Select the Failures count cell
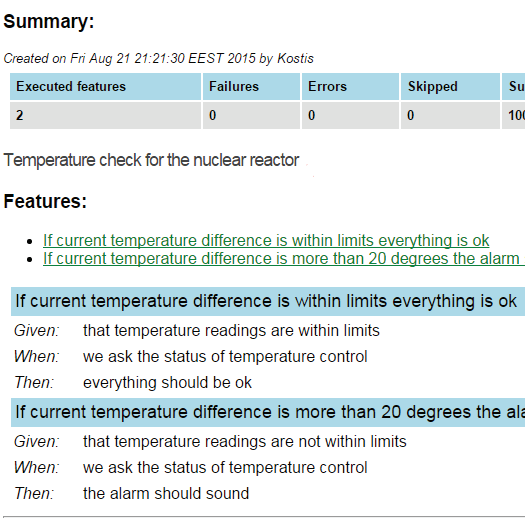 click(251, 116)
